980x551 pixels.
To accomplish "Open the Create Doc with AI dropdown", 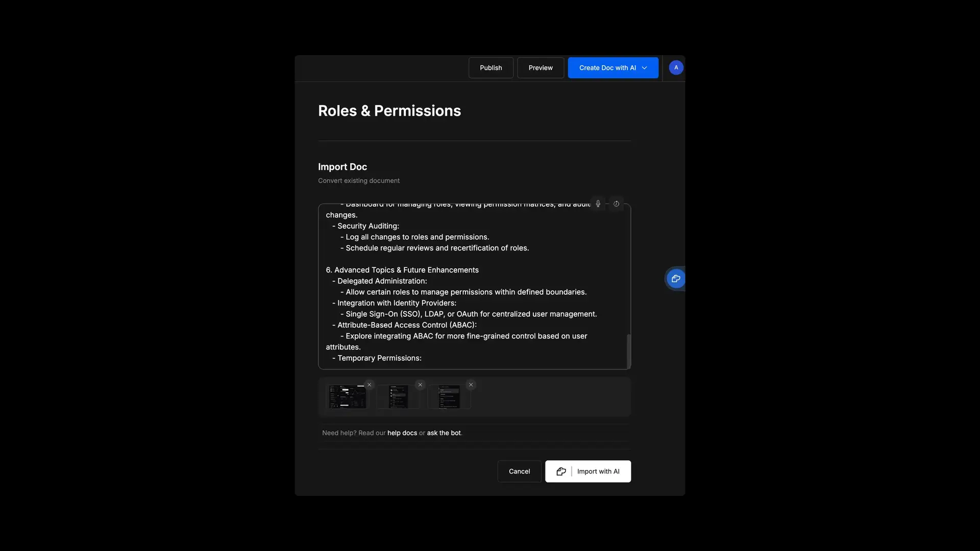I will coord(644,68).
